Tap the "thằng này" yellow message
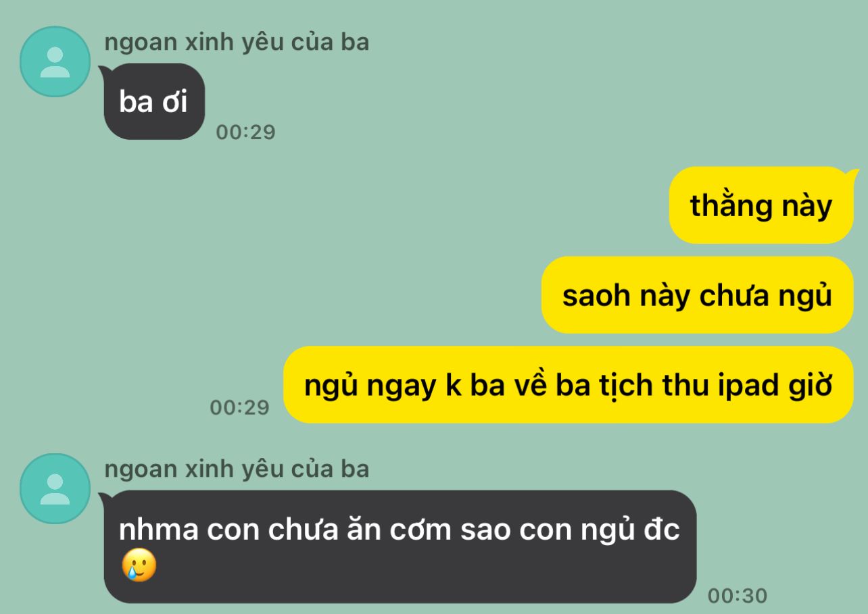 pos(761,205)
